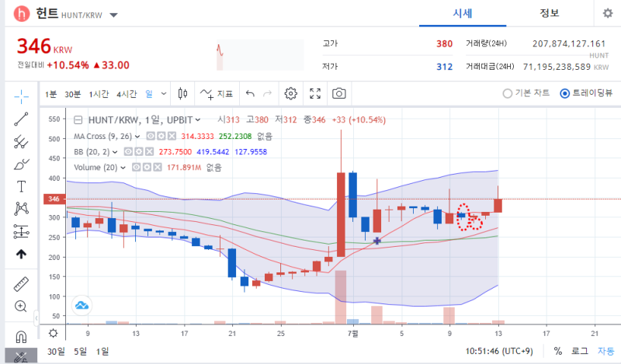This screenshot has height=364, width=621.
Task: Click the cloud publish icon on chart
Action: click(x=82, y=305)
